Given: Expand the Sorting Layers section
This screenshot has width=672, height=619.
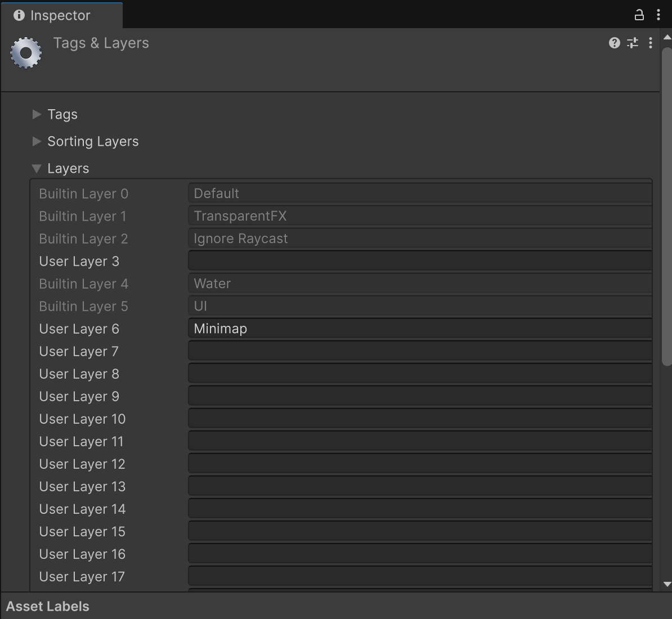Looking at the screenshot, I should pyautogui.click(x=37, y=141).
